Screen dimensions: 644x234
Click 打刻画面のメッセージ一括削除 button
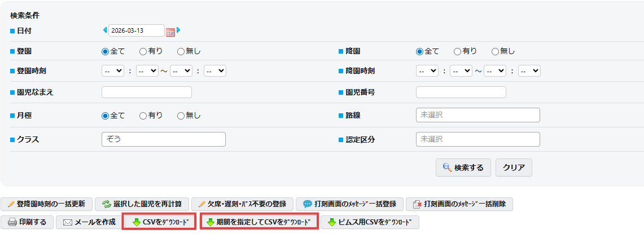[x=459, y=204]
